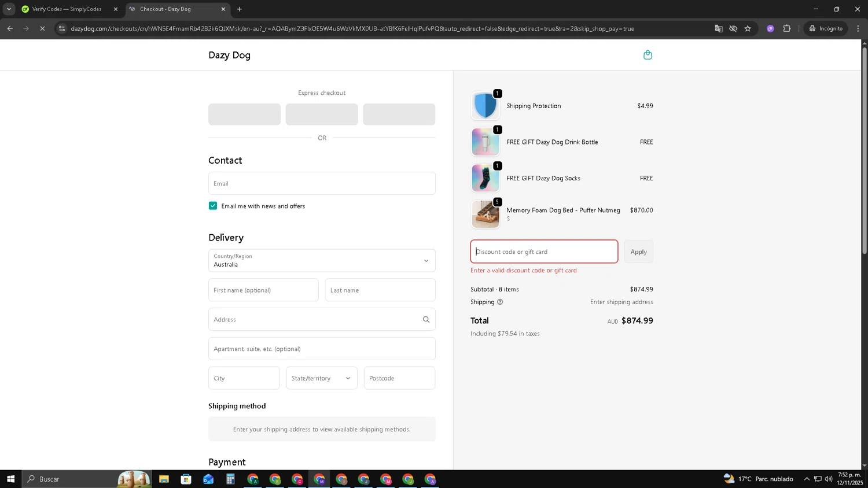Viewport: 868px width, 488px height.
Task: Open the Windows Start menu
Action: [x=10, y=479]
